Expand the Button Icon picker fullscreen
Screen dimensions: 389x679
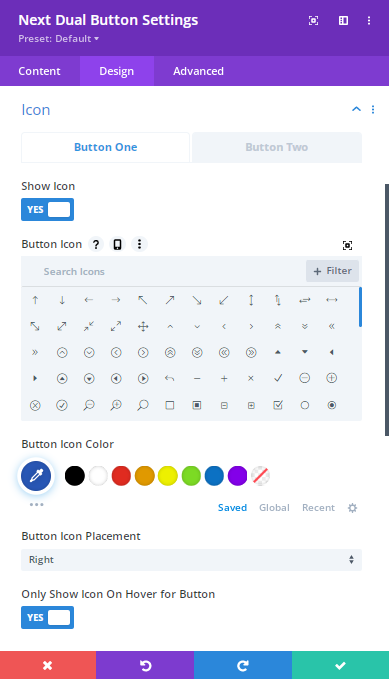tap(347, 245)
